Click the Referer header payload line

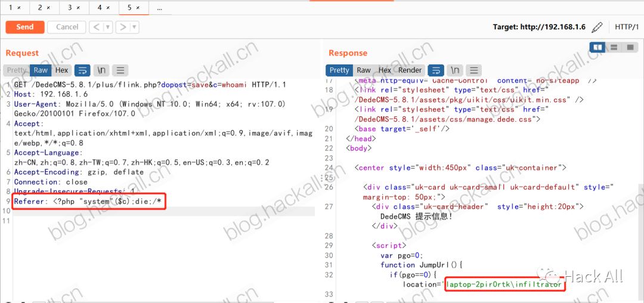(x=89, y=201)
